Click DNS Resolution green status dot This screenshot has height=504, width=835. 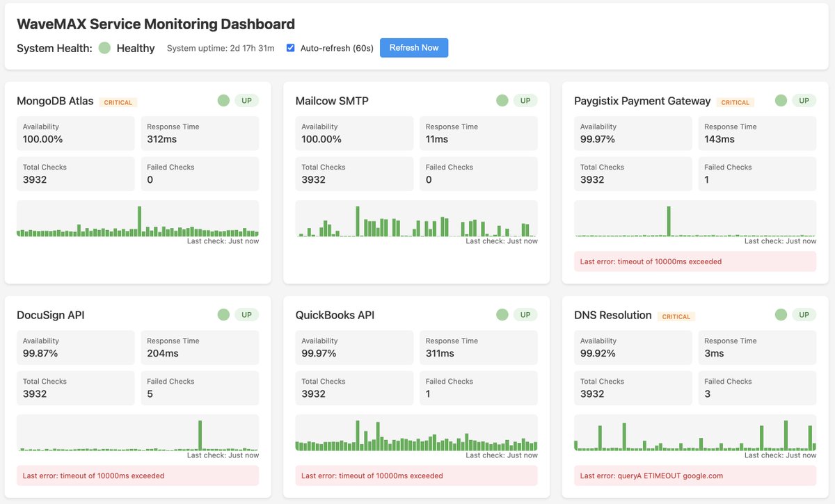tap(781, 315)
